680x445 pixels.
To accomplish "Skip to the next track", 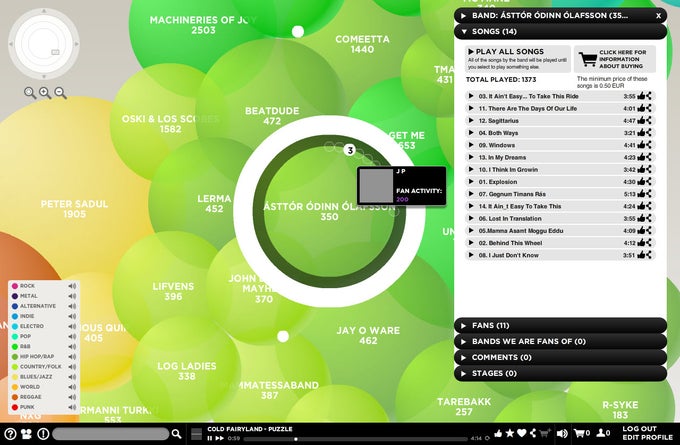I will point(219,438).
